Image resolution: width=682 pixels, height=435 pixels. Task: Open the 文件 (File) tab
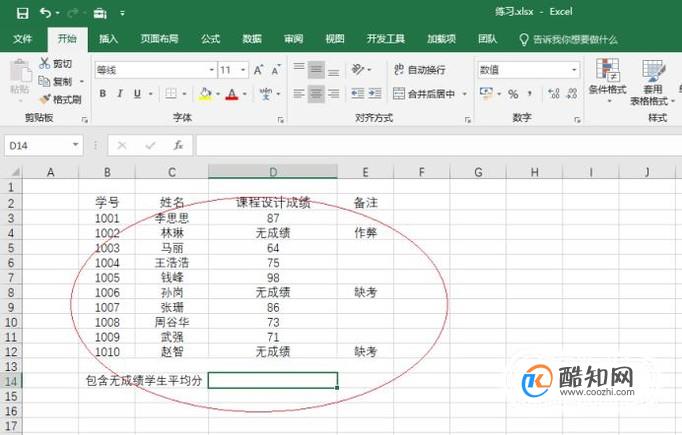click(22, 39)
